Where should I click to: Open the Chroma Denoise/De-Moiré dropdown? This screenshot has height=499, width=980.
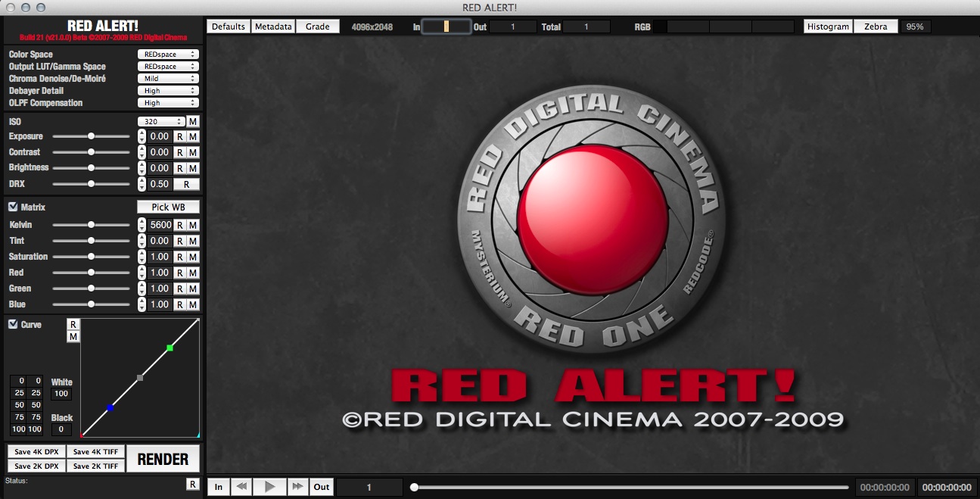click(x=168, y=79)
